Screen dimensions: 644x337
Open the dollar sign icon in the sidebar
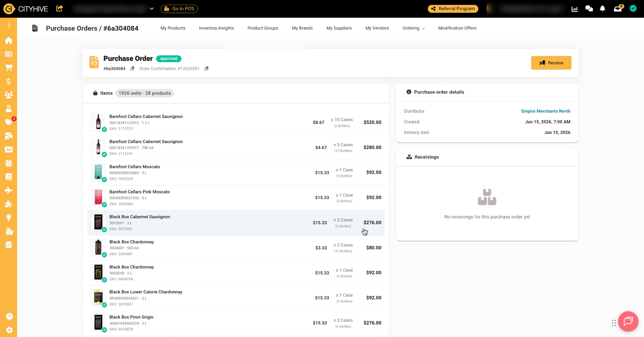pyautogui.click(x=9, y=81)
